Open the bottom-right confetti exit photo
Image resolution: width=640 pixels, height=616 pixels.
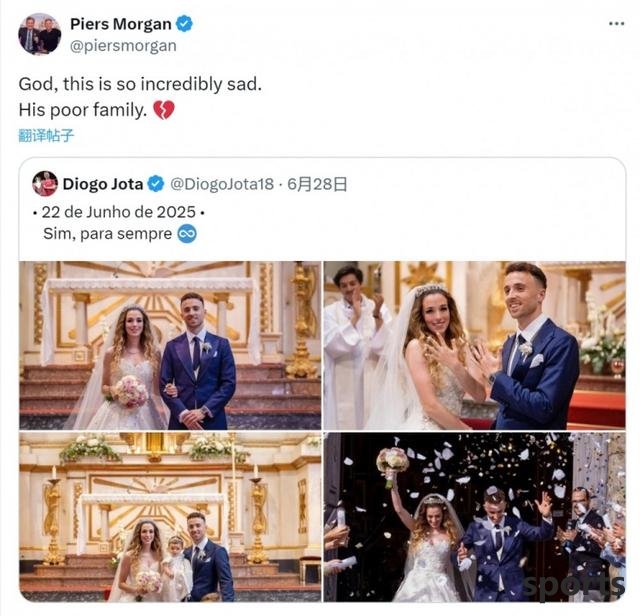[474, 517]
